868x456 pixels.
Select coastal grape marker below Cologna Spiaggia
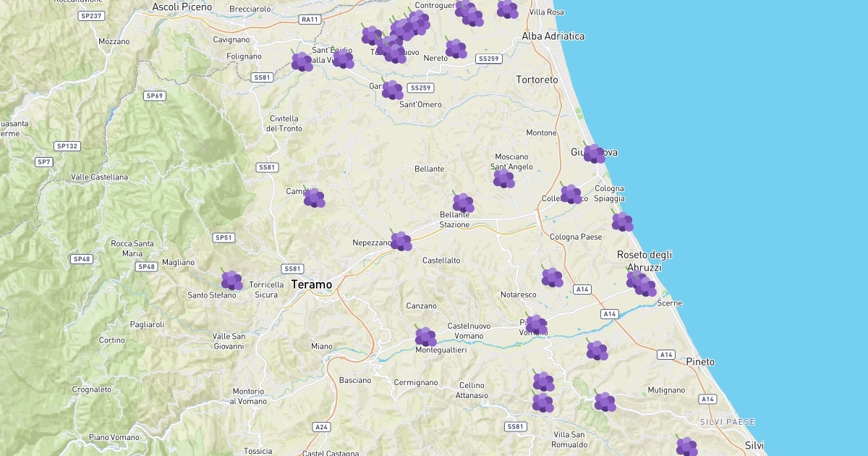(x=622, y=221)
